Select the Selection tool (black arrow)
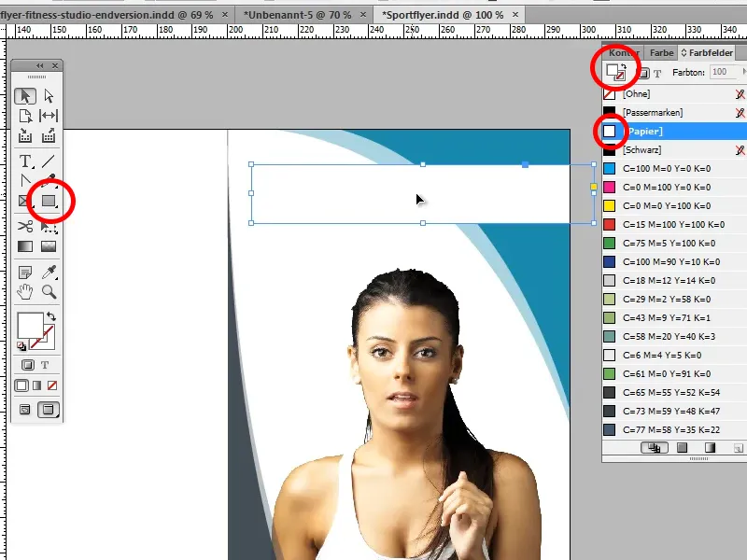The width and height of the screenshot is (747, 560). 25,96
